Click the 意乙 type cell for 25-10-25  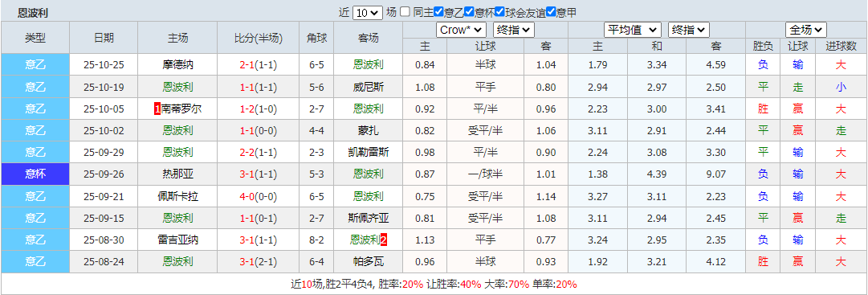35,65
